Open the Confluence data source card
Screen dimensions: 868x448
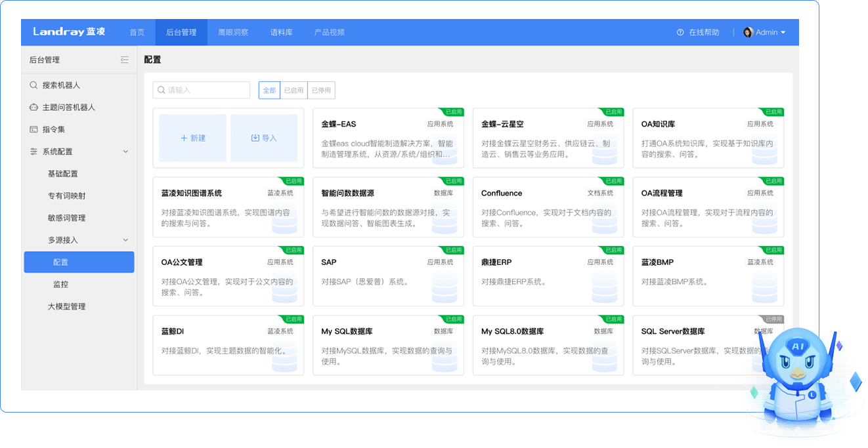[548, 207]
